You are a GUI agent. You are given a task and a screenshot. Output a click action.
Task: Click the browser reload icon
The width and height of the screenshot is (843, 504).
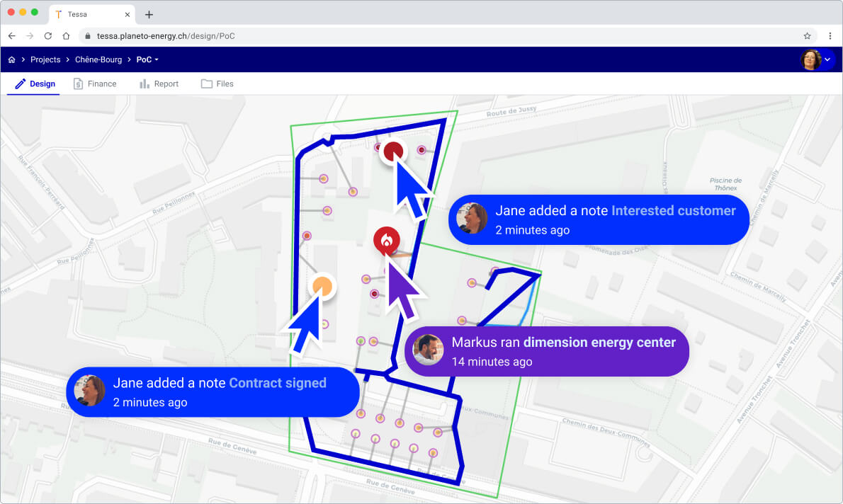click(x=48, y=35)
